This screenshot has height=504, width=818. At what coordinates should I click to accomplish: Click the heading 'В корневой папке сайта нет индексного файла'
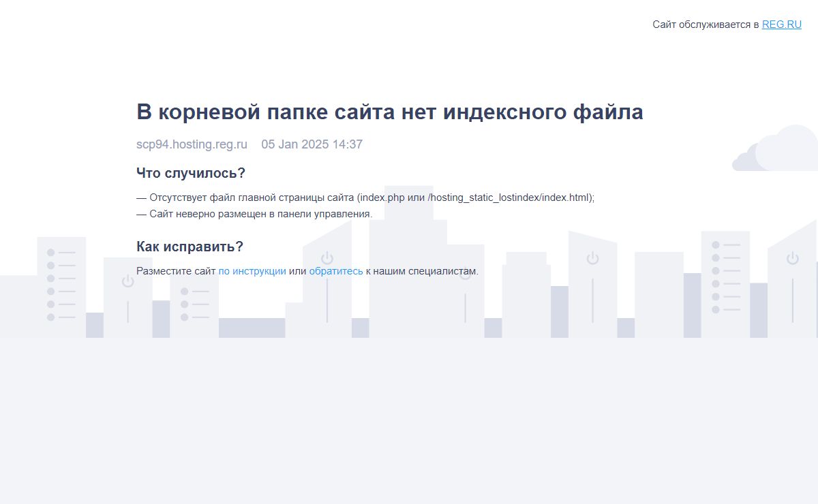[390, 112]
